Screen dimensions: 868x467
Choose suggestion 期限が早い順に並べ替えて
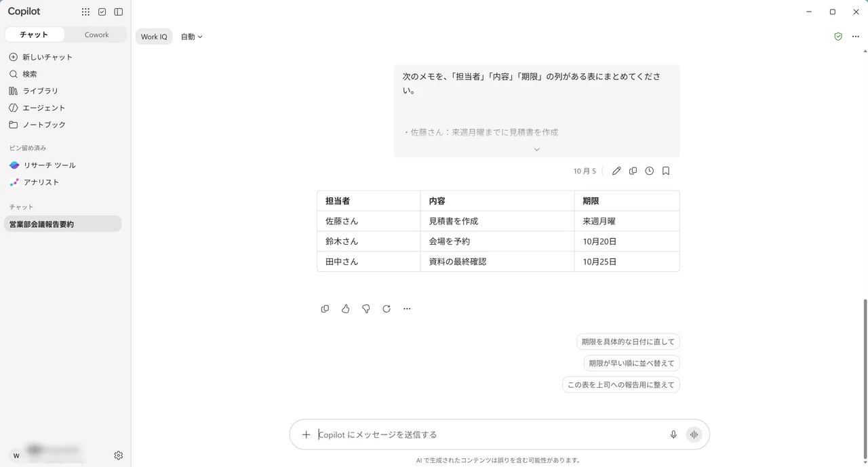632,363
